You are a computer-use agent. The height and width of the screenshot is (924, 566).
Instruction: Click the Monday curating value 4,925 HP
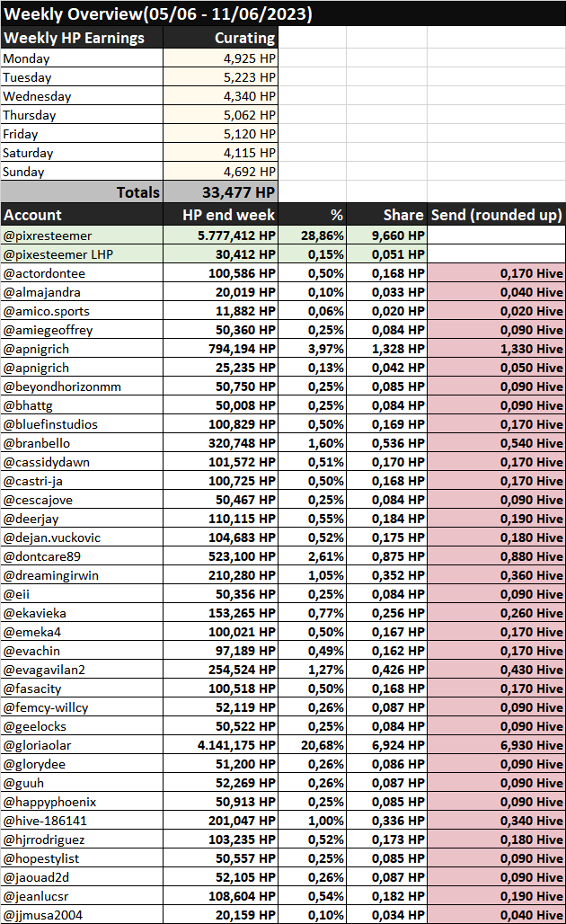tap(220, 58)
